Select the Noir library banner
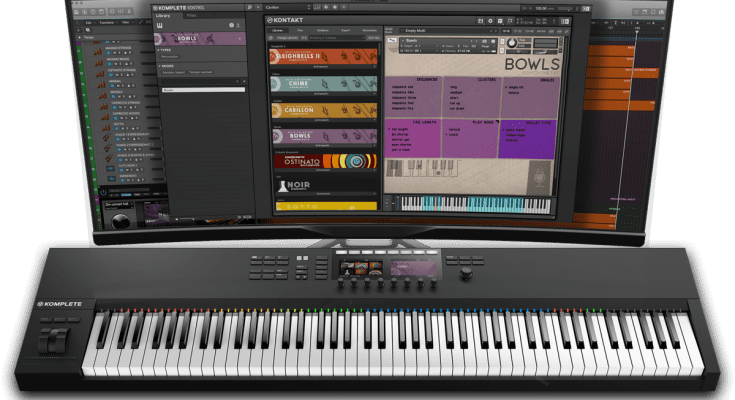The image size is (735, 400). pos(323,186)
